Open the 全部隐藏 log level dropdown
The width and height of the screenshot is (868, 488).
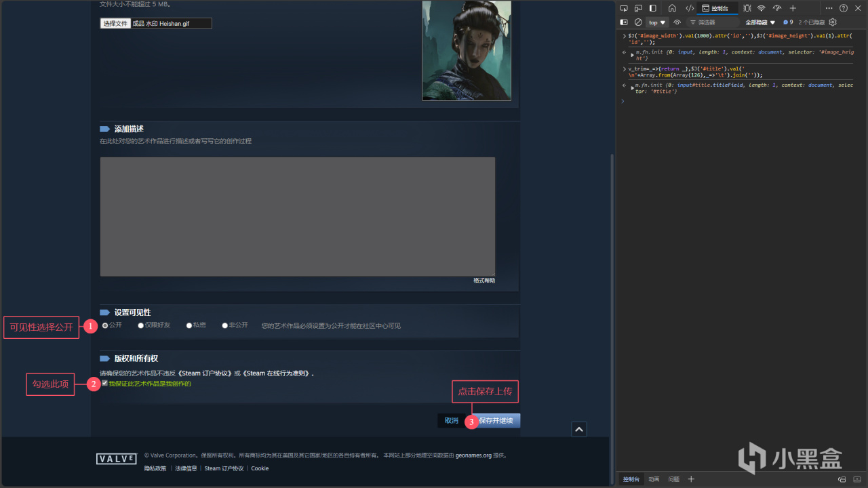point(760,22)
